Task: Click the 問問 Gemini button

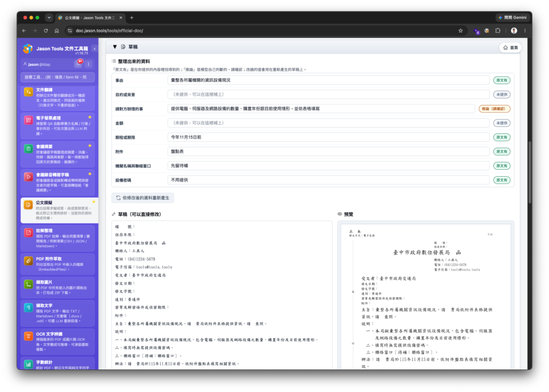Action: pyautogui.click(x=512, y=18)
